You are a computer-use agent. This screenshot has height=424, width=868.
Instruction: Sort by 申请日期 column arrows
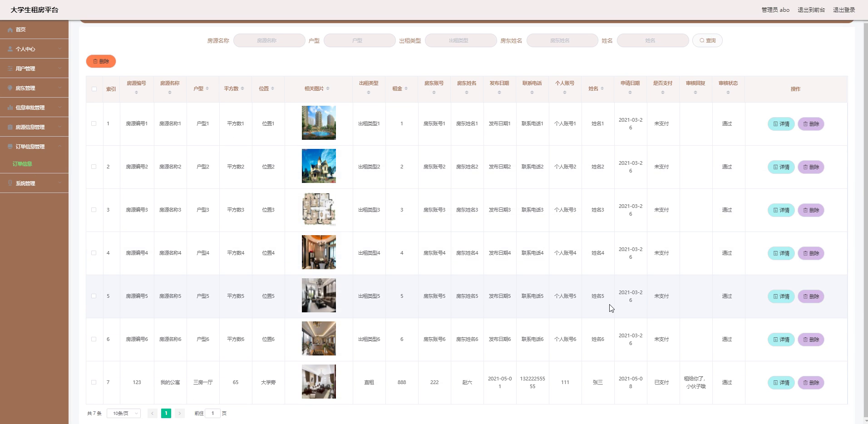click(630, 93)
